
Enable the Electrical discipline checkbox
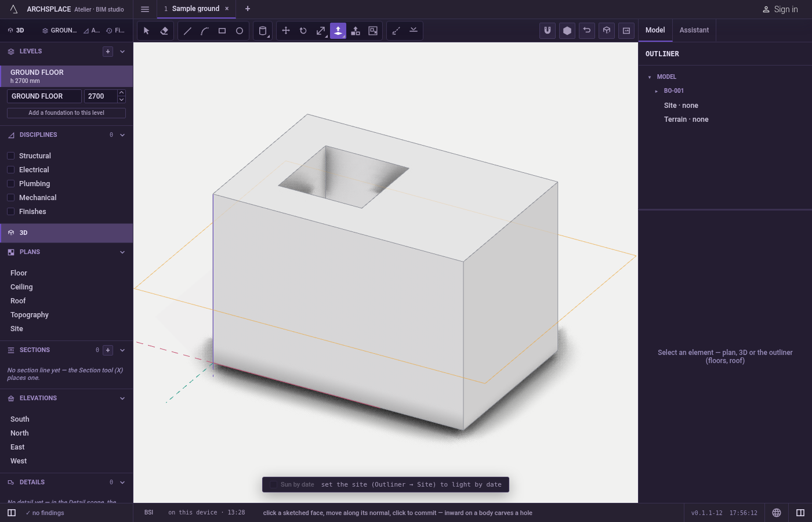[10, 170]
